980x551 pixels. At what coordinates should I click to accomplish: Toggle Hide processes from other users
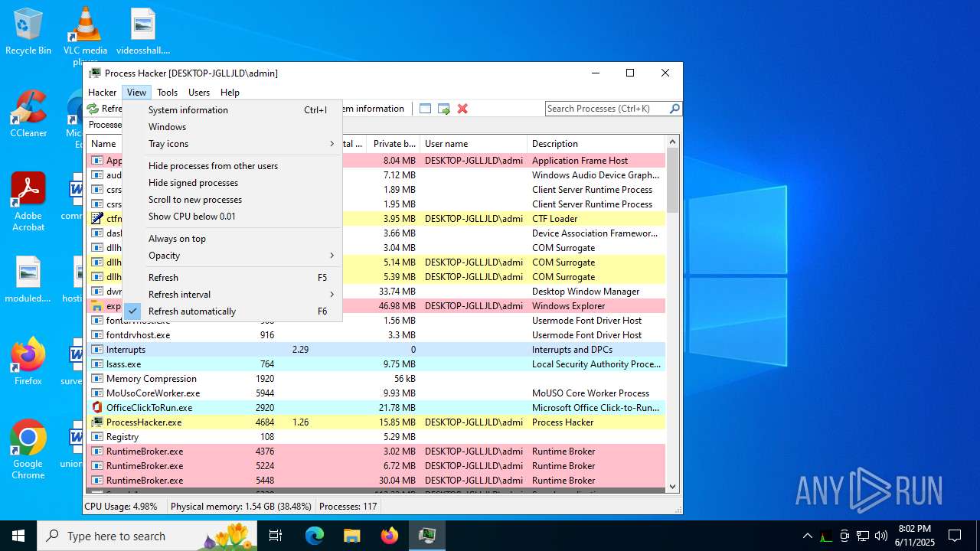point(232,165)
